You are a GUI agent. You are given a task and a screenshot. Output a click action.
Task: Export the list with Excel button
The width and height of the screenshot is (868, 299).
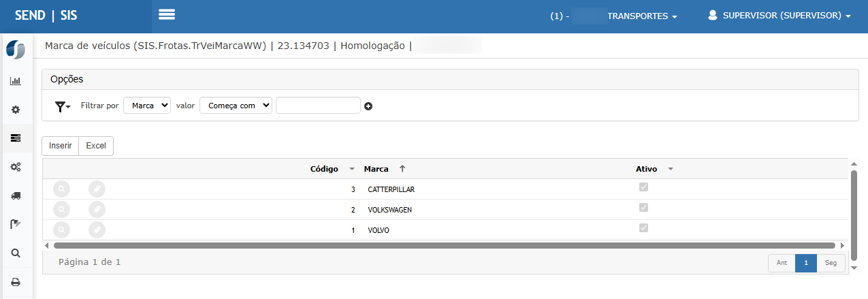click(96, 146)
